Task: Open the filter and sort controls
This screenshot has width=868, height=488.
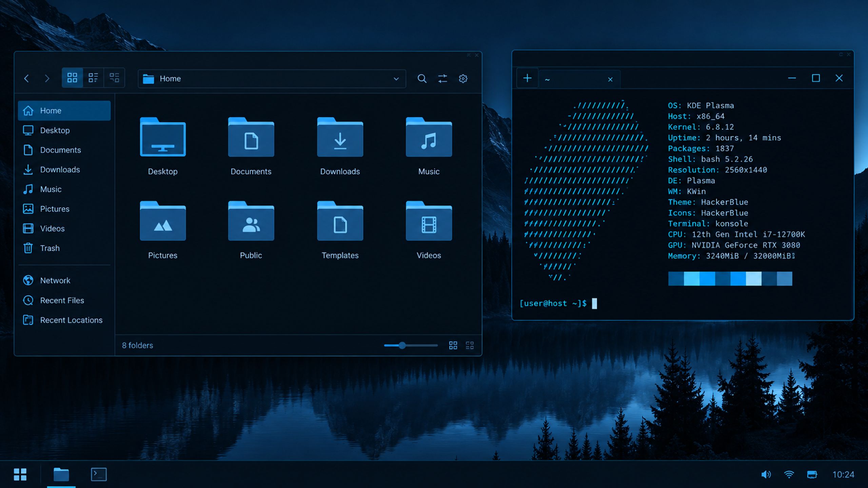Action: (442, 79)
